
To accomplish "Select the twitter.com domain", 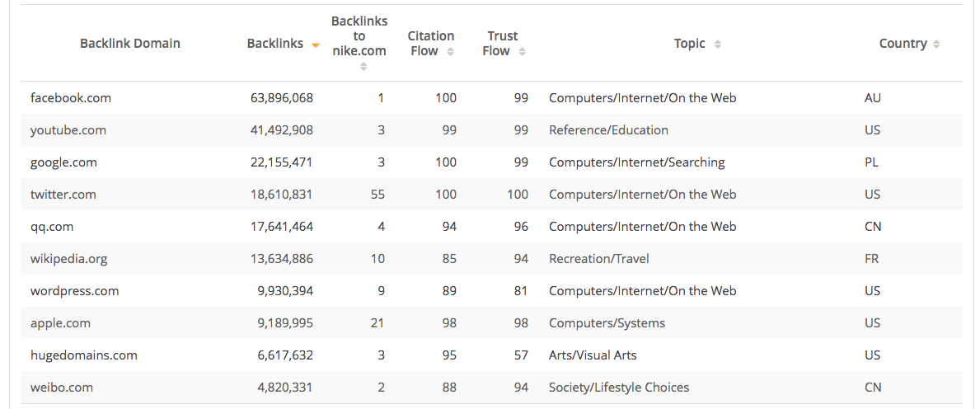I will coord(63,195).
